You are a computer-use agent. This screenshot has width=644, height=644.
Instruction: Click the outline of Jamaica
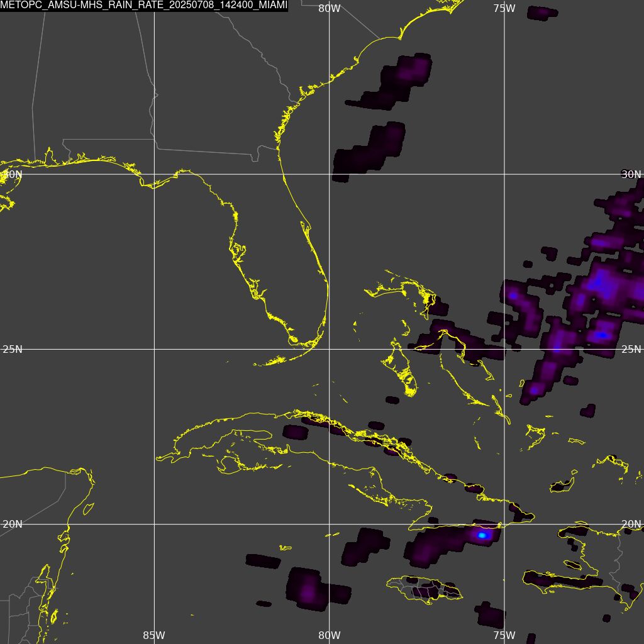(x=425, y=590)
